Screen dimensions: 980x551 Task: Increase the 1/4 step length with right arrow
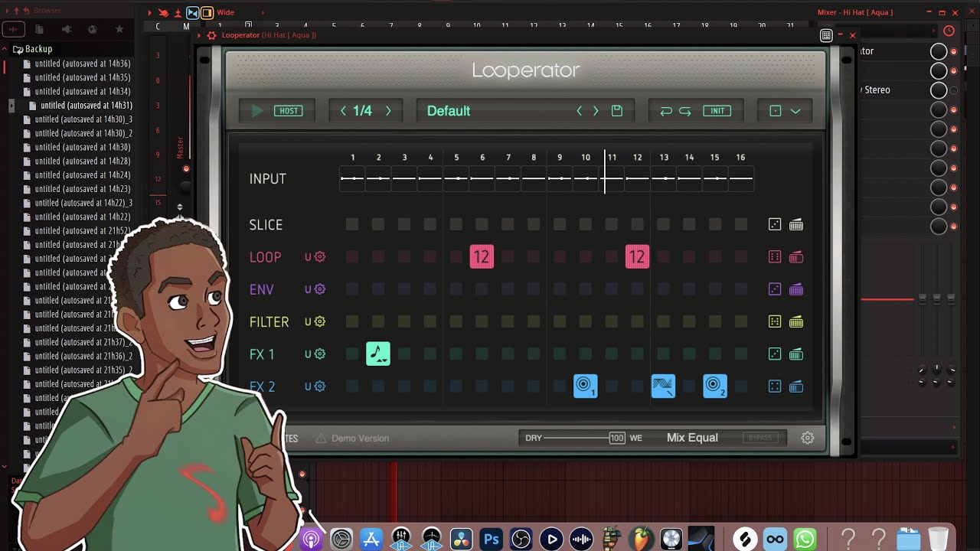click(x=388, y=111)
